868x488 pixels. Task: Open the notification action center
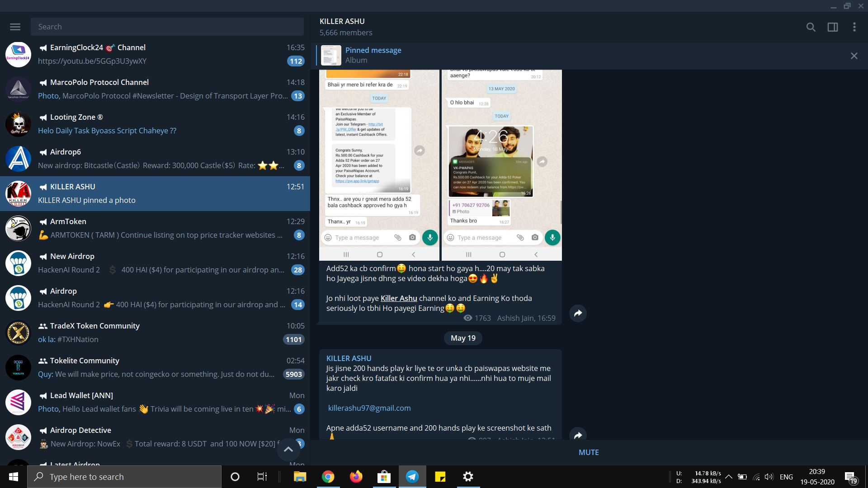tap(850, 477)
